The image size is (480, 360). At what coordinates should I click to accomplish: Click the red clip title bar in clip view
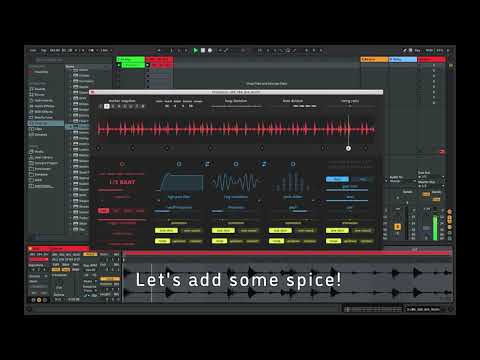coord(58,249)
